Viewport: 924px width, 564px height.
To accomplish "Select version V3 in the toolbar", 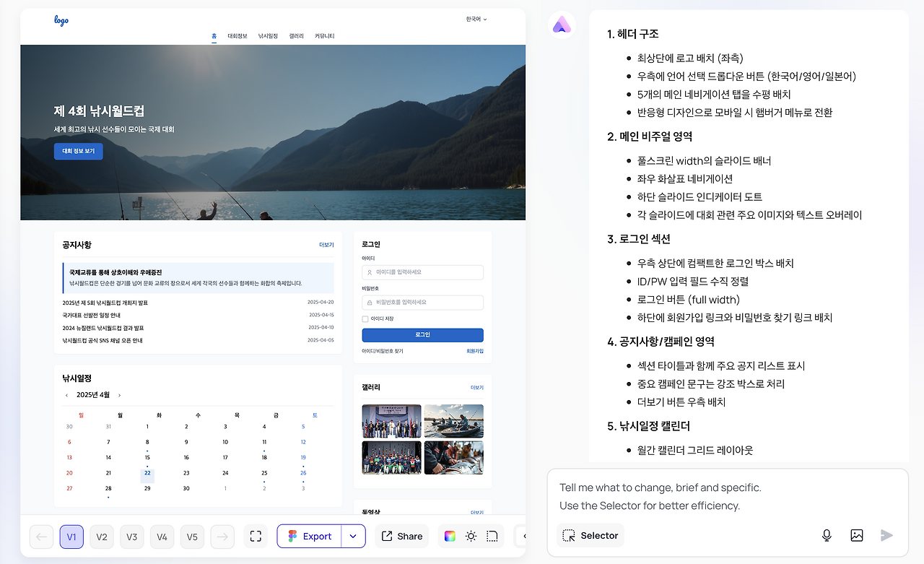I will 131,537.
